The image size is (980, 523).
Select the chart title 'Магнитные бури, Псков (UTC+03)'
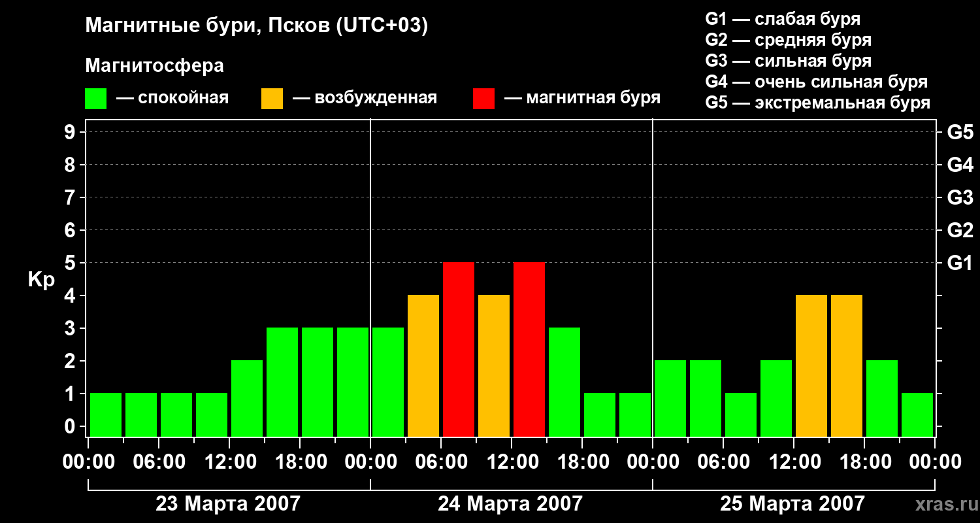256,26
